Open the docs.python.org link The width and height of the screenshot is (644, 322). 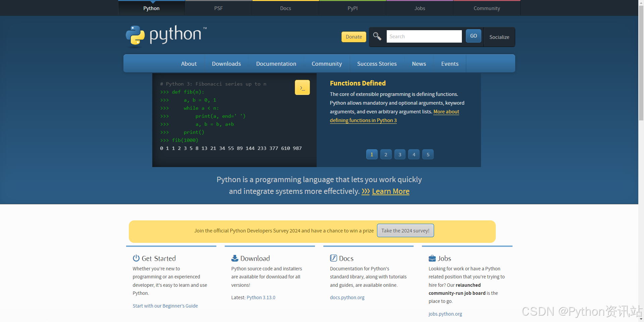347,298
